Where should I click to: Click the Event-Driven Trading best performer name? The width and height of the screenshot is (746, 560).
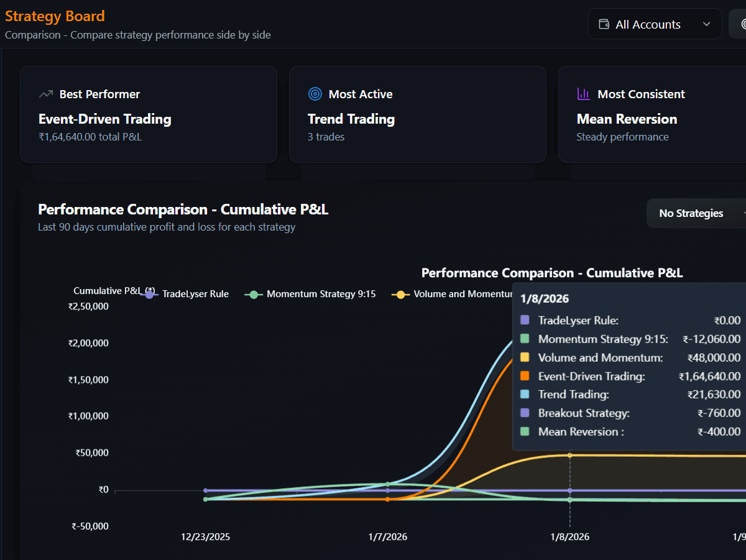point(104,119)
